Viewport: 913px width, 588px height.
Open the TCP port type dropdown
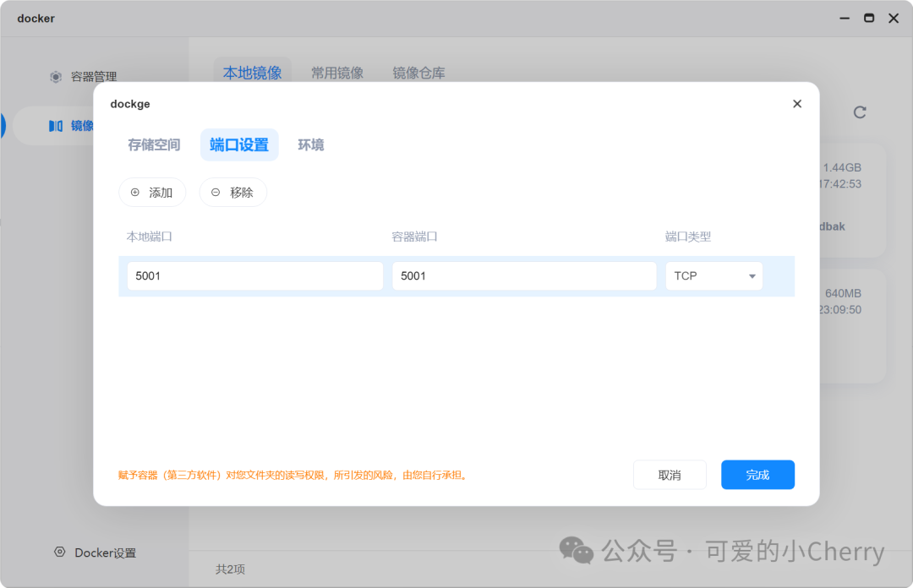point(713,276)
